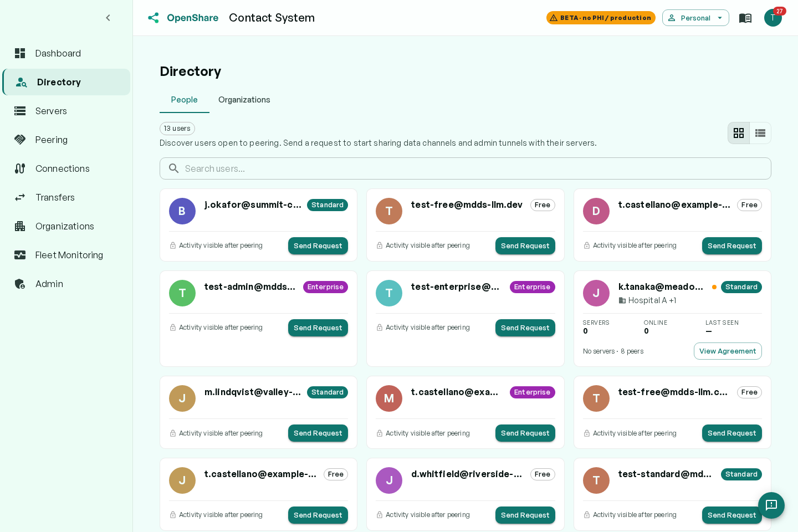Click the Admin shield icon
This screenshot has height=532, width=798.
pyautogui.click(x=20, y=284)
